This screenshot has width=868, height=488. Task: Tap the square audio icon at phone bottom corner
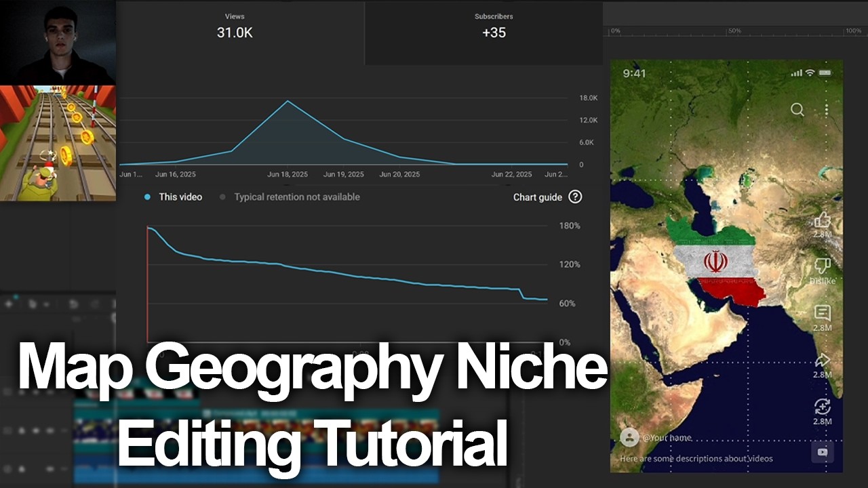(823, 452)
